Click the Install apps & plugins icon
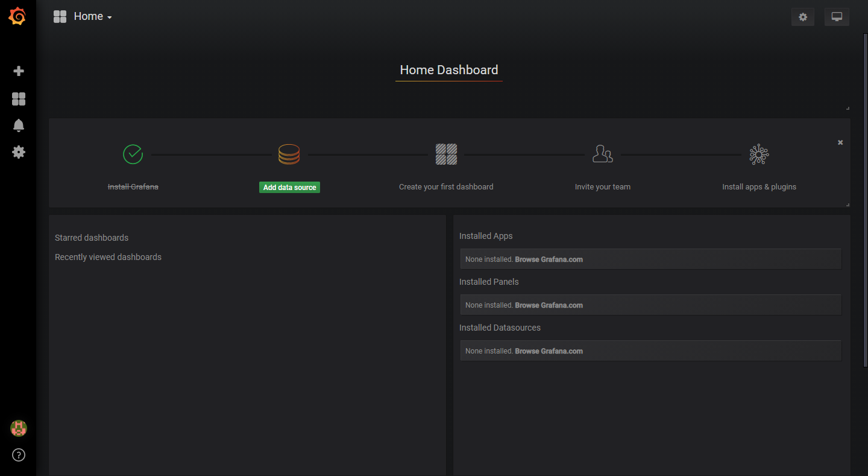The image size is (868, 476). click(x=759, y=154)
